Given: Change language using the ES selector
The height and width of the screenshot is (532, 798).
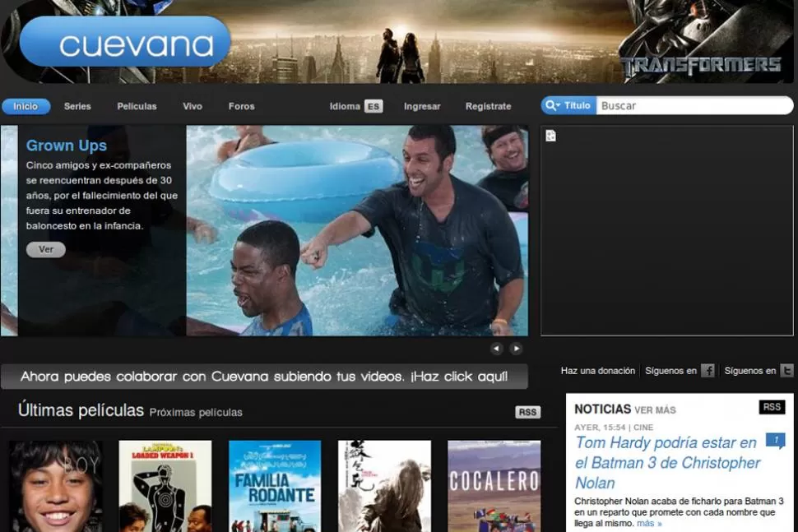Looking at the screenshot, I should pos(373,106).
